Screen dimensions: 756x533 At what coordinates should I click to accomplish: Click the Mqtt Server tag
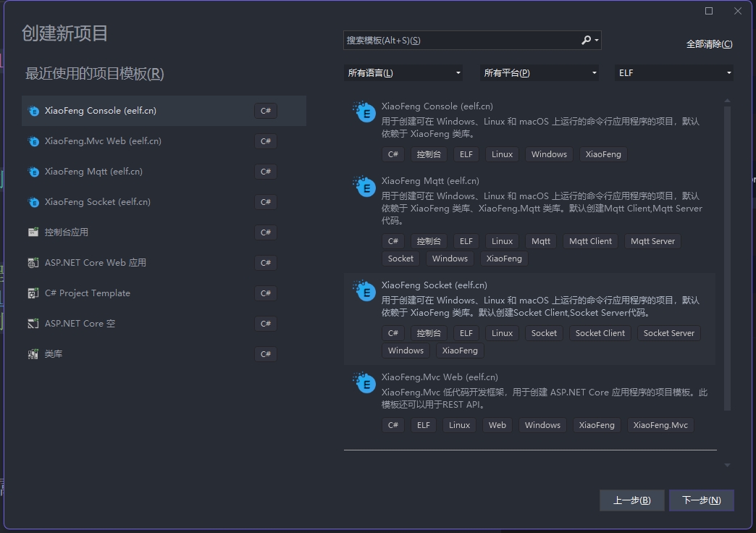(x=652, y=241)
